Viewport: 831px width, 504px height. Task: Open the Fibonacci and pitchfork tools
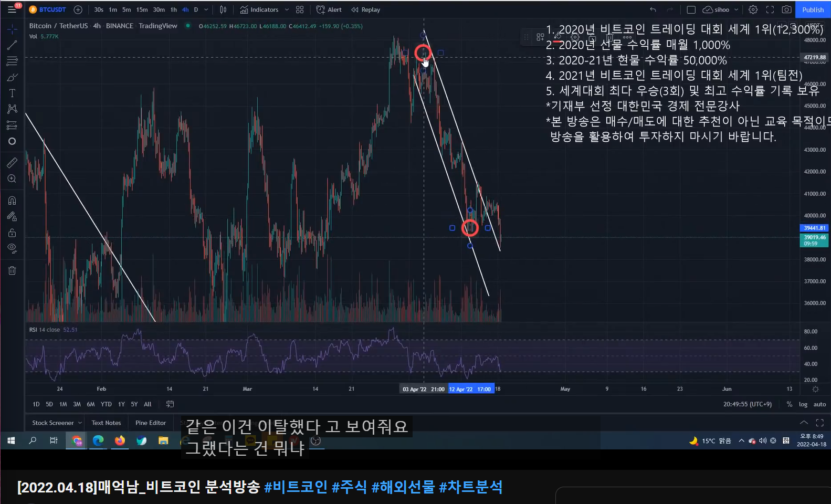pos(12,61)
